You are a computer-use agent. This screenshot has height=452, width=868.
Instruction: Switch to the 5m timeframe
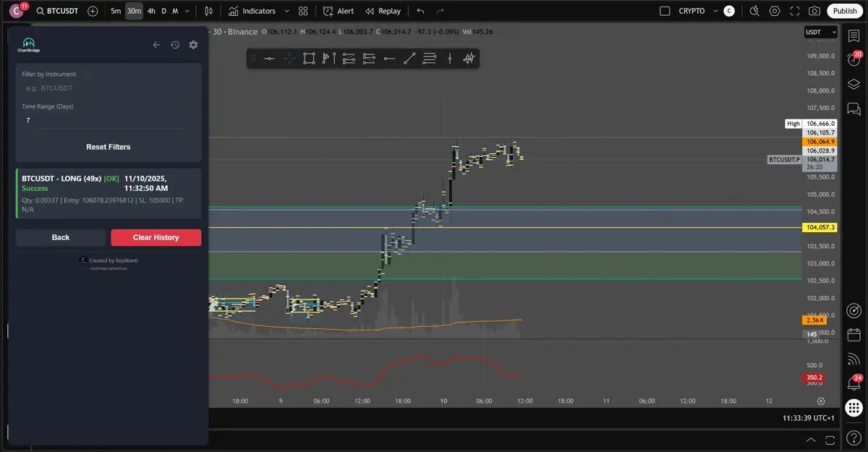pyautogui.click(x=116, y=11)
